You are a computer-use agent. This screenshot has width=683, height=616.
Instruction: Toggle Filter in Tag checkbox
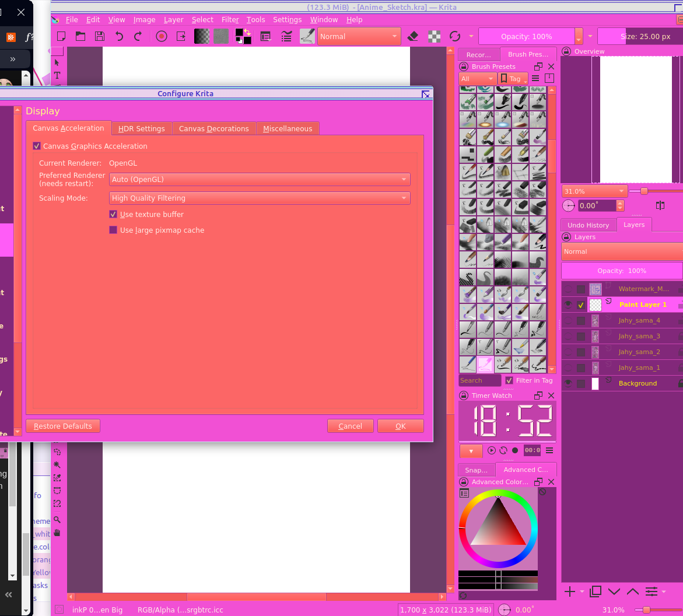tap(509, 380)
